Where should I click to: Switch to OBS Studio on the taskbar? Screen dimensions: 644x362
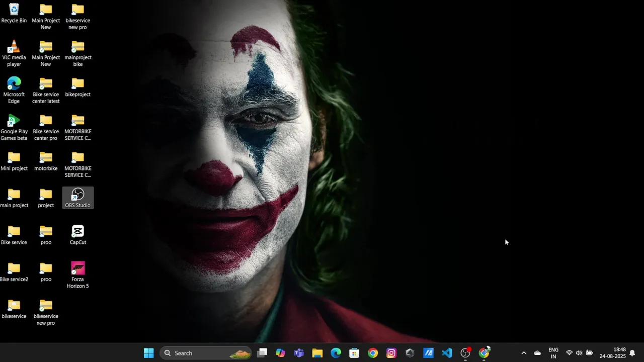pyautogui.click(x=465, y=353)
